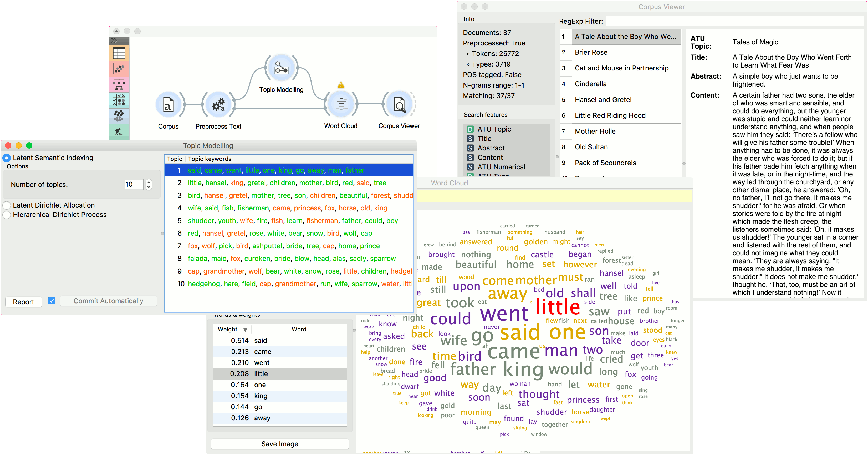Click the Number of topics stepper arrows
This screenshot has height=455, width=868.
click(x=149, y=184)
